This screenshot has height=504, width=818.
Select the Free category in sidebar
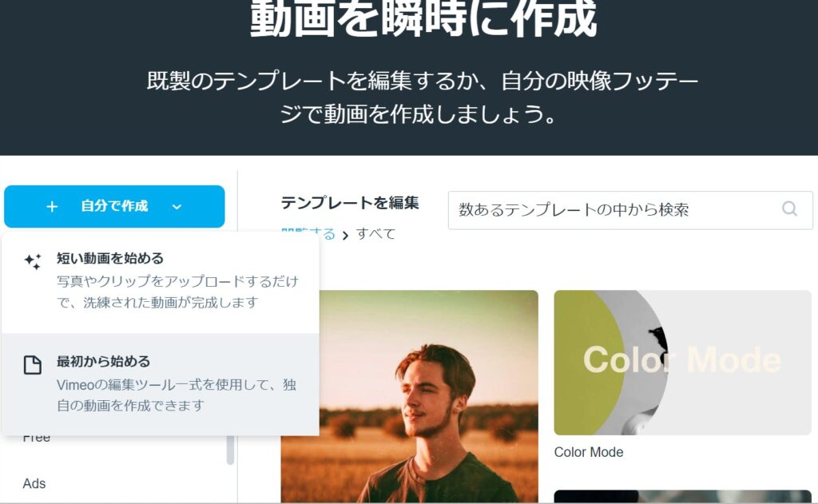coord(37,439)
